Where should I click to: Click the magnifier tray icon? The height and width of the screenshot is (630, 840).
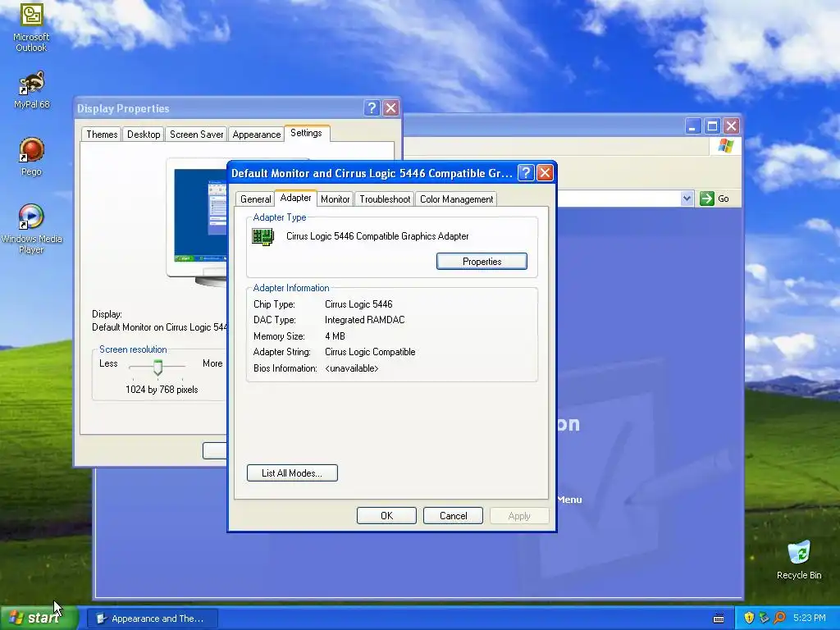point(779,618)
